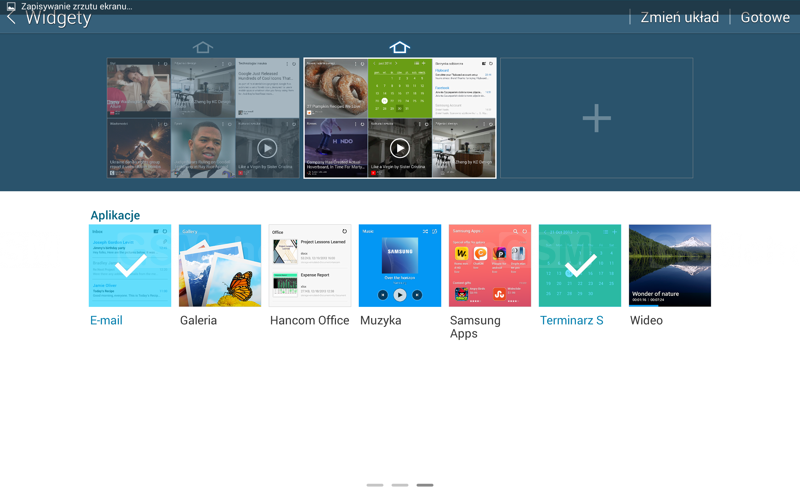Choose the Samsung Apps widget

click(490, 265)
